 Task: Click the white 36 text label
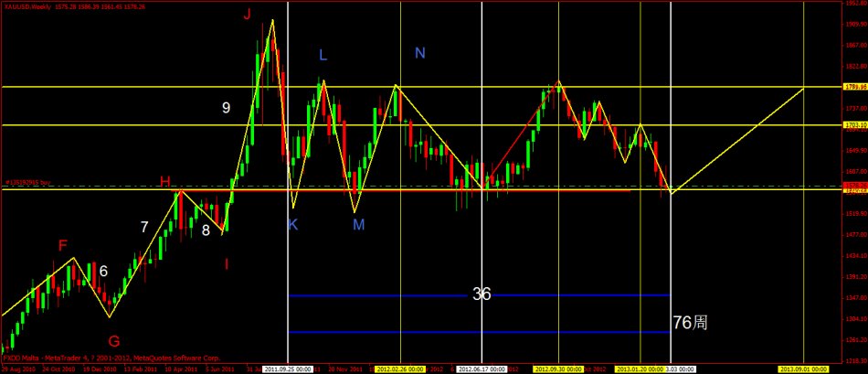[x=482, y=294]
